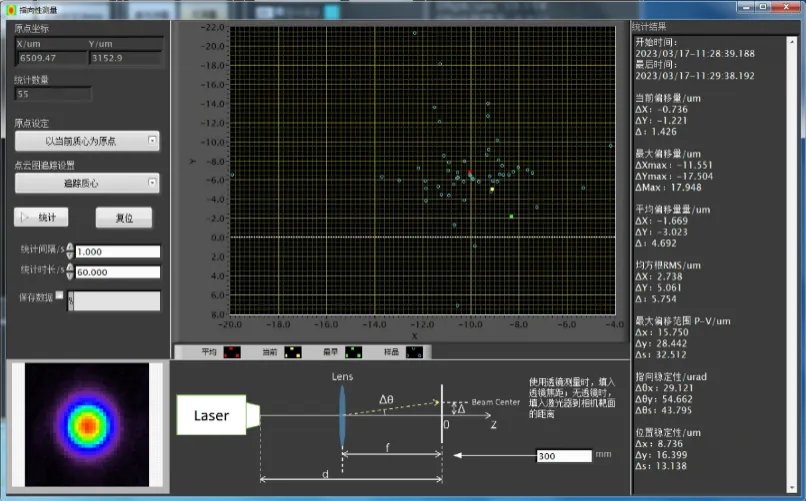This screenshot has width=806, height=501.
Task: Click the 统计时长 value field showing 60.000
Action: point(118,272)
